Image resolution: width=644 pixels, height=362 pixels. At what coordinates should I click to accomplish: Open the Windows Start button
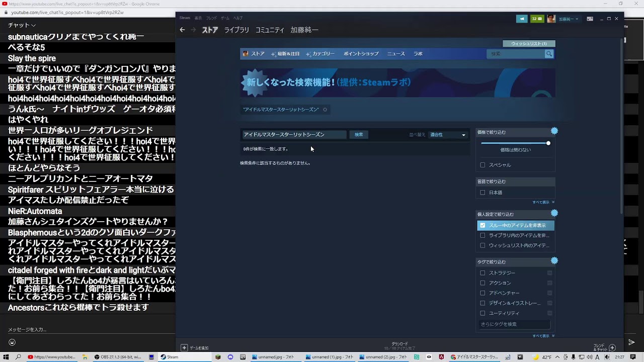(6, 357)
